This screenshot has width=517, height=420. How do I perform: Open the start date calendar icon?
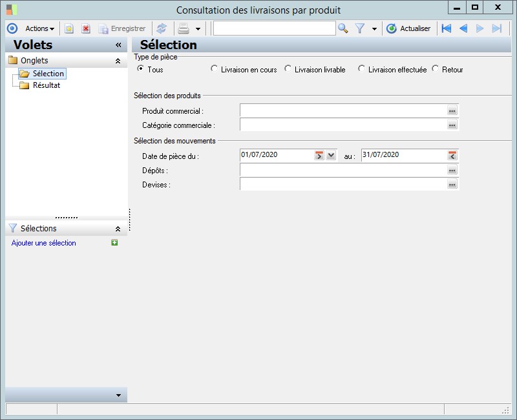click(x=319, y=155)
